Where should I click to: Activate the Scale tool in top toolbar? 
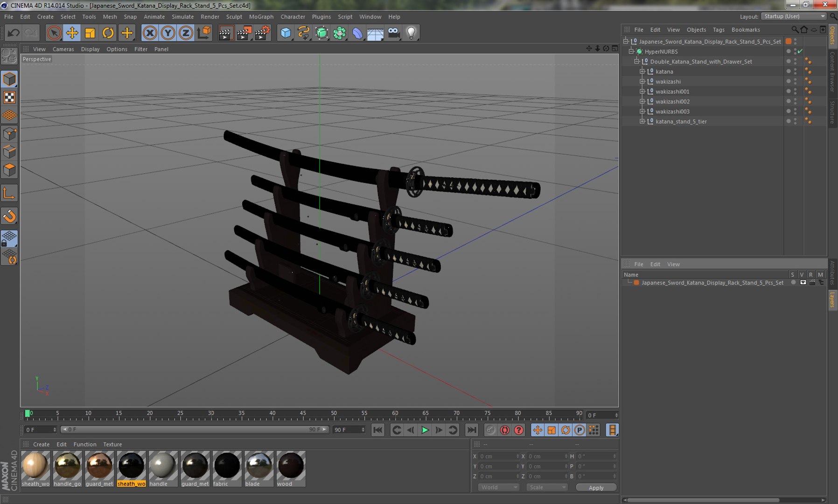(90, 33)
